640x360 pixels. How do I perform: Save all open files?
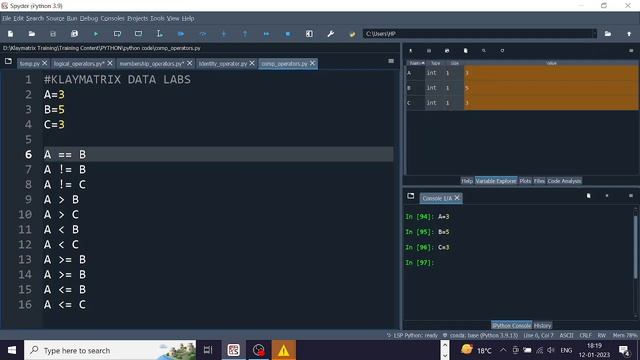(74, 34)
